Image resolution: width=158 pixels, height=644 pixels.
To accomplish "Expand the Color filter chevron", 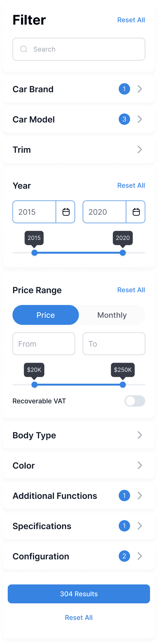I will pos(140,465).
